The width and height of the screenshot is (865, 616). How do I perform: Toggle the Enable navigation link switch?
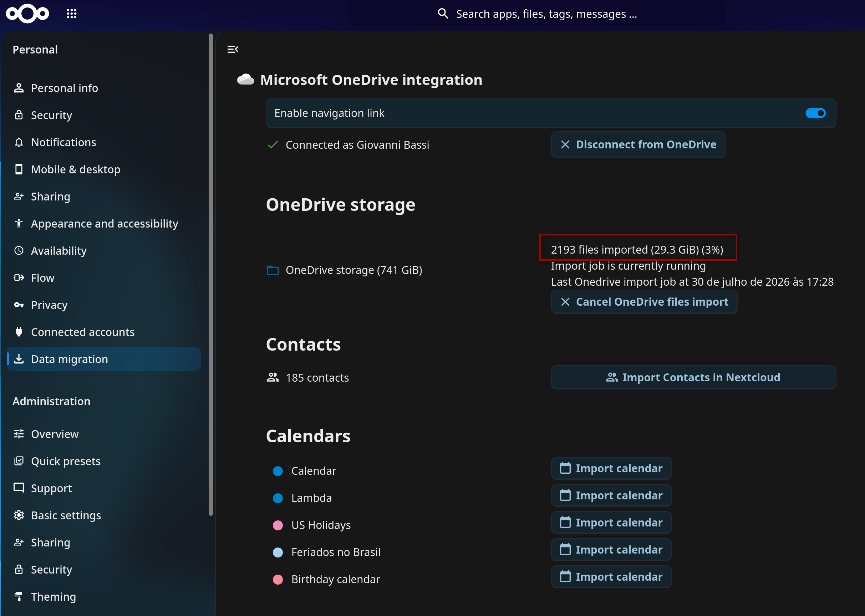tap(815, 113)
